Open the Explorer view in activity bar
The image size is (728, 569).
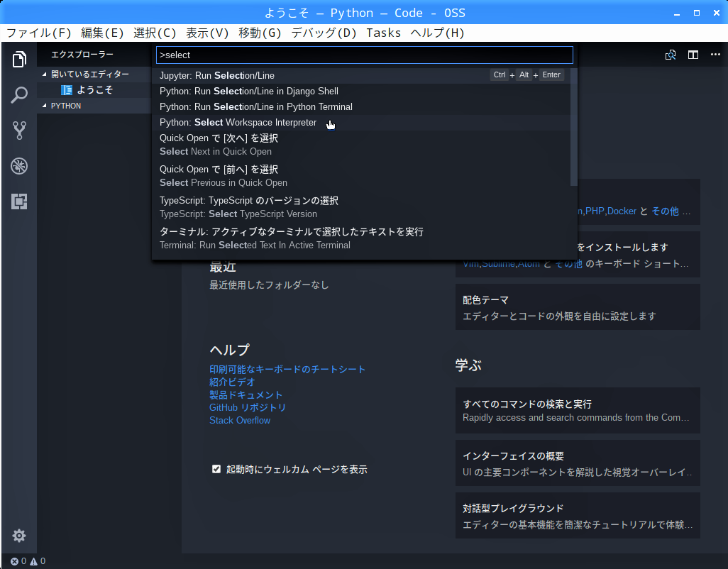19,59
